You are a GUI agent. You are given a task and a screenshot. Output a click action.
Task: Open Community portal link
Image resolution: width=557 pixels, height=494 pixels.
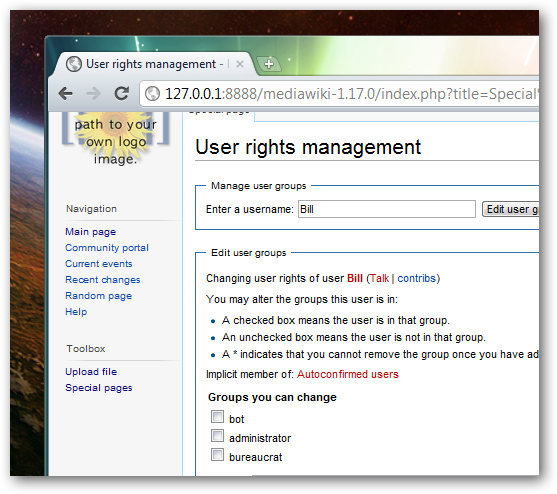coord(107,248)
